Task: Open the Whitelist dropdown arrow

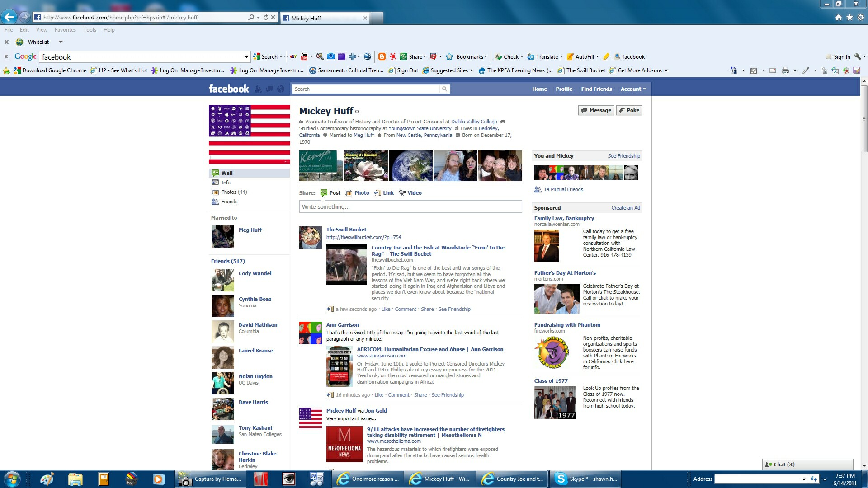Action: tap(61, 42)
